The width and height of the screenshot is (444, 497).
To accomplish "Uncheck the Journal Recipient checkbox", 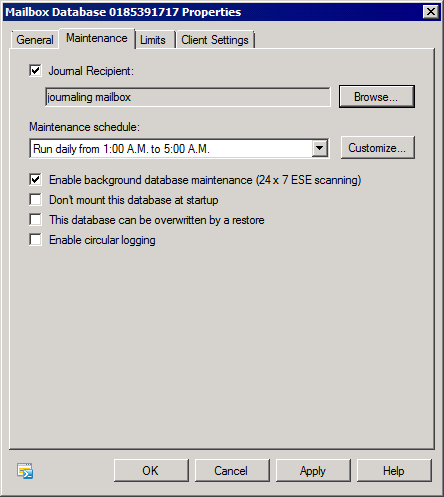I will click(x=35, y=71).
